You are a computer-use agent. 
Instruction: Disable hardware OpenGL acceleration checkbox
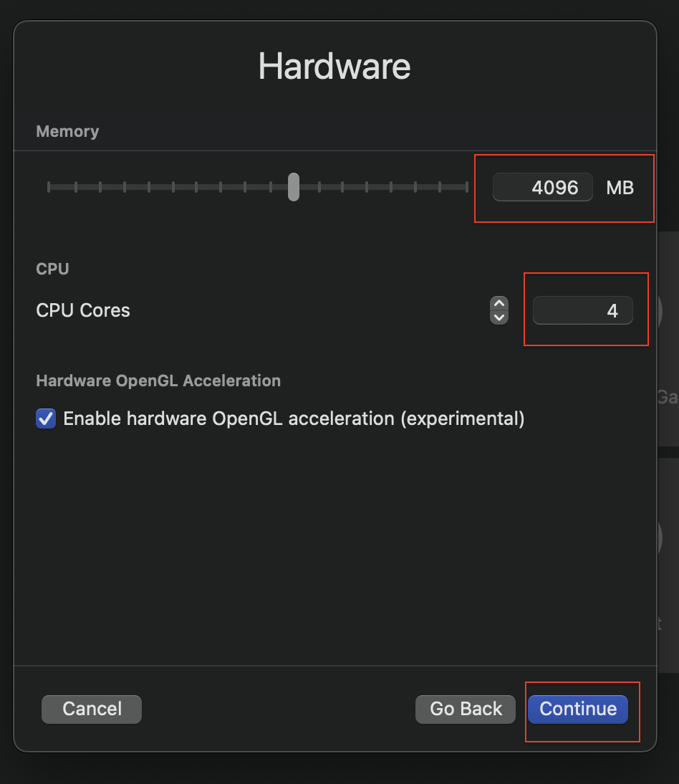46,419
